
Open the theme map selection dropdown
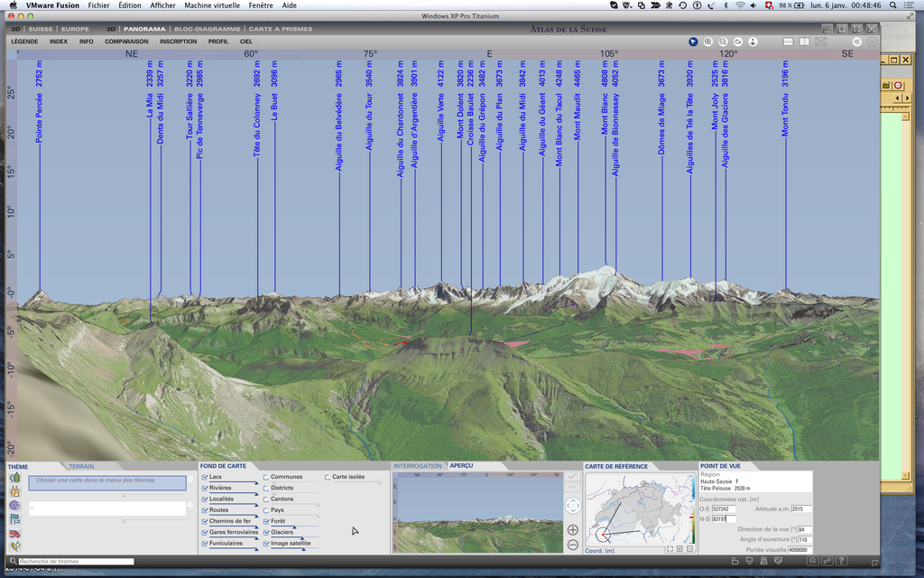click(x=107, y=483)
